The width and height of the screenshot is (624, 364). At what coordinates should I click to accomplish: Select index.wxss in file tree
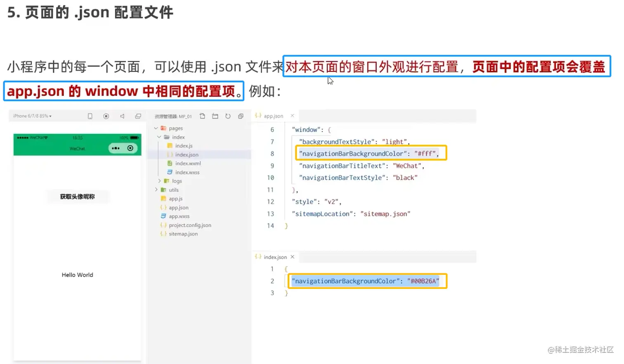tap(187, 173)
